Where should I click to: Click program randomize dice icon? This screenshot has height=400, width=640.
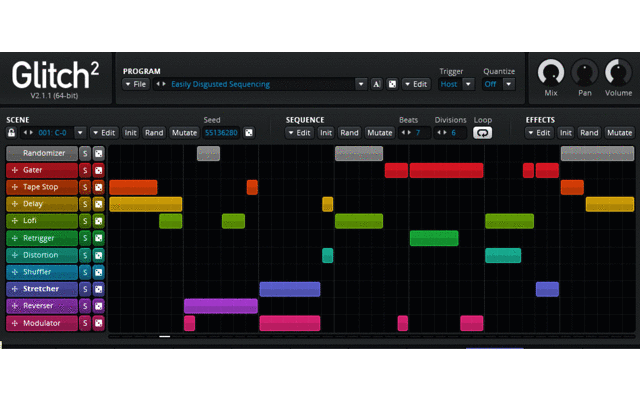[392, 84]
